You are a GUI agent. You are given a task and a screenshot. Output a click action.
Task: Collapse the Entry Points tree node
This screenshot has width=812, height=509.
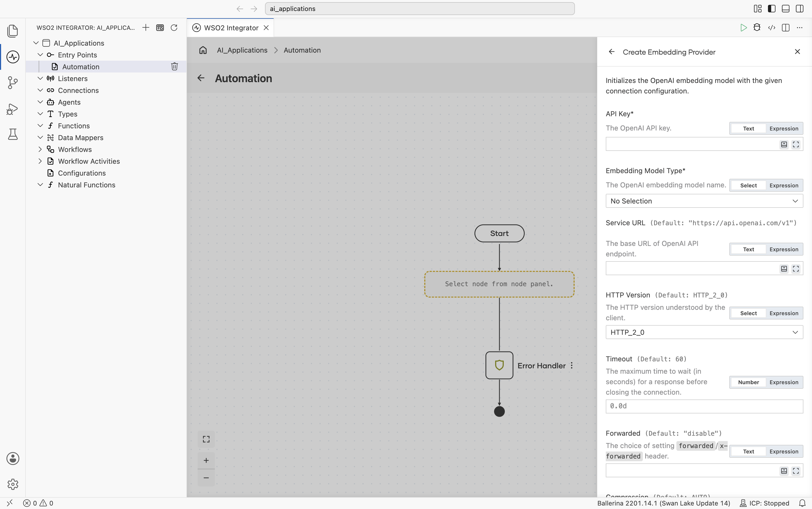[40, 55]
